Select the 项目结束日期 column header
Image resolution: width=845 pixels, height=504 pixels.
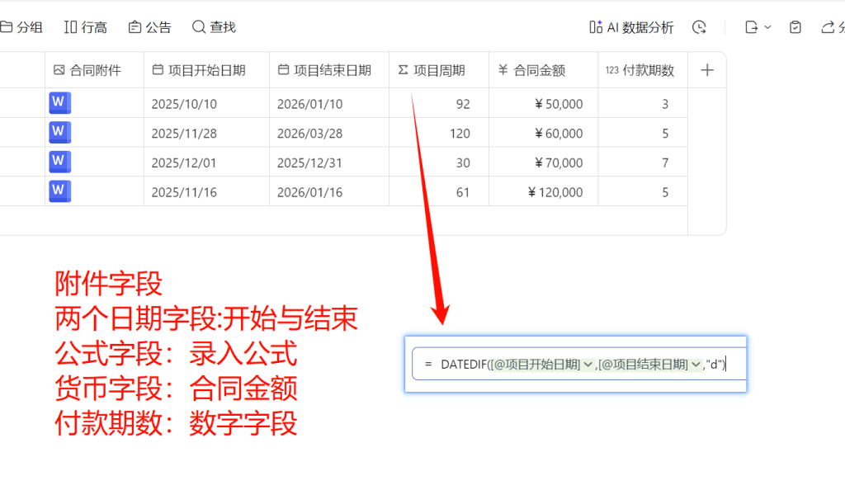329,70
